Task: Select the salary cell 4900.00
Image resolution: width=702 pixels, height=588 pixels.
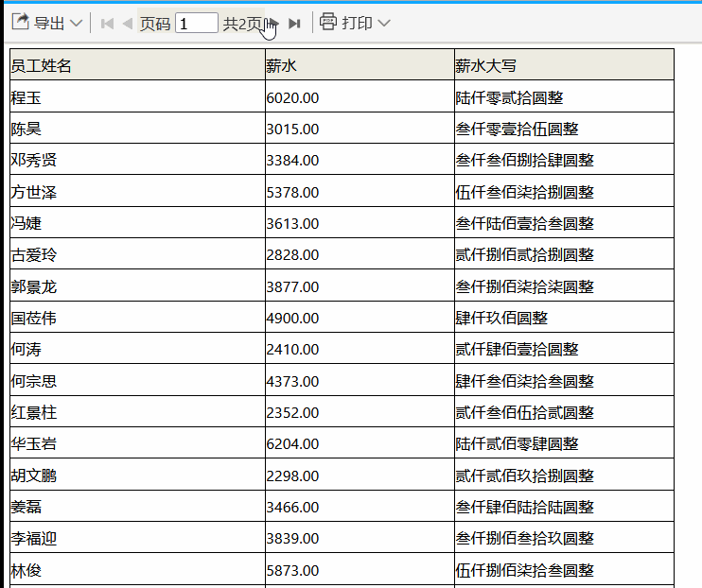Action: (x=360, y=318)
